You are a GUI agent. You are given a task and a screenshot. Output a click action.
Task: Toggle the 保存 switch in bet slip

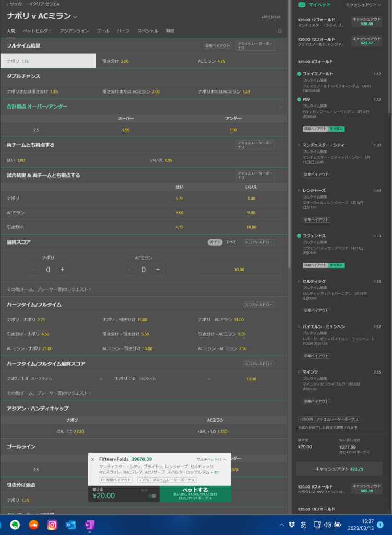click(152, 496)
